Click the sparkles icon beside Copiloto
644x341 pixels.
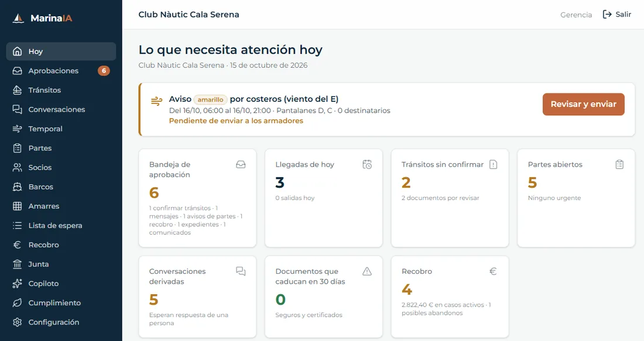[17, 283]
